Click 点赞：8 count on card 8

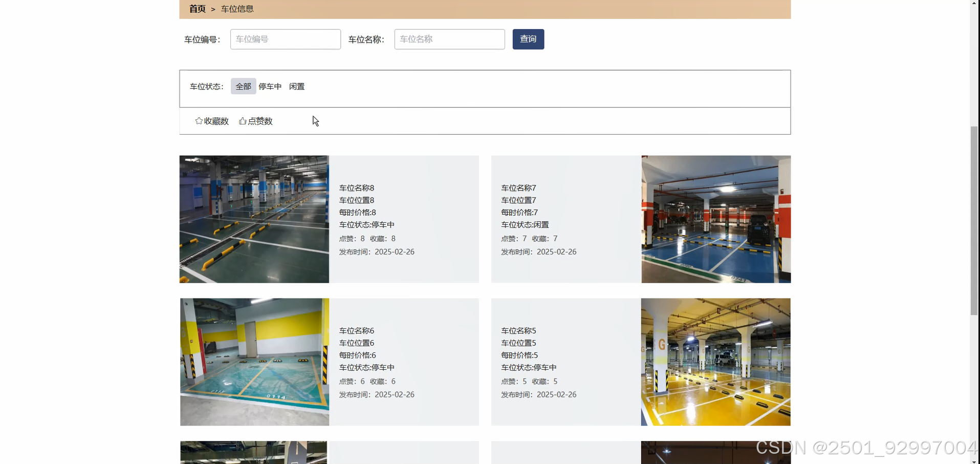352,239
